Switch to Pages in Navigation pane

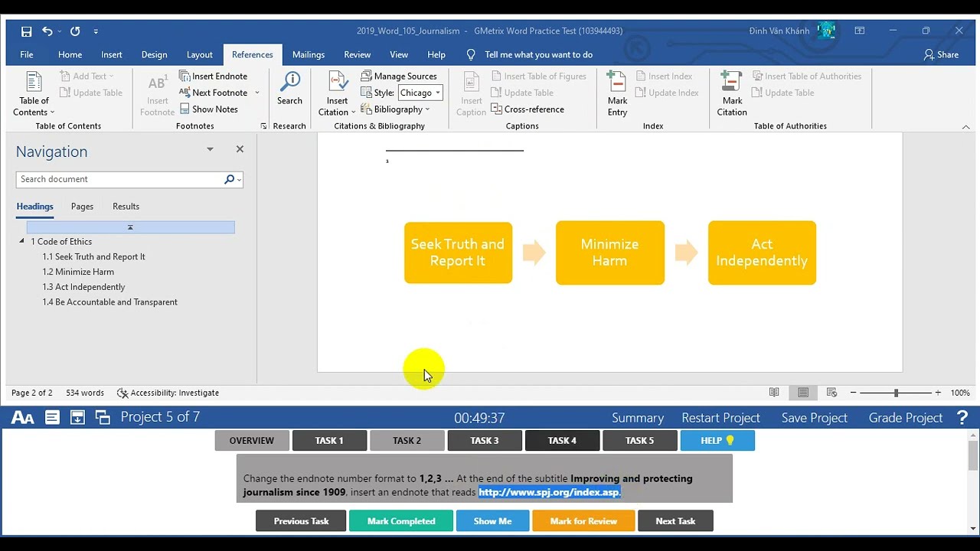tap(82, 207)
